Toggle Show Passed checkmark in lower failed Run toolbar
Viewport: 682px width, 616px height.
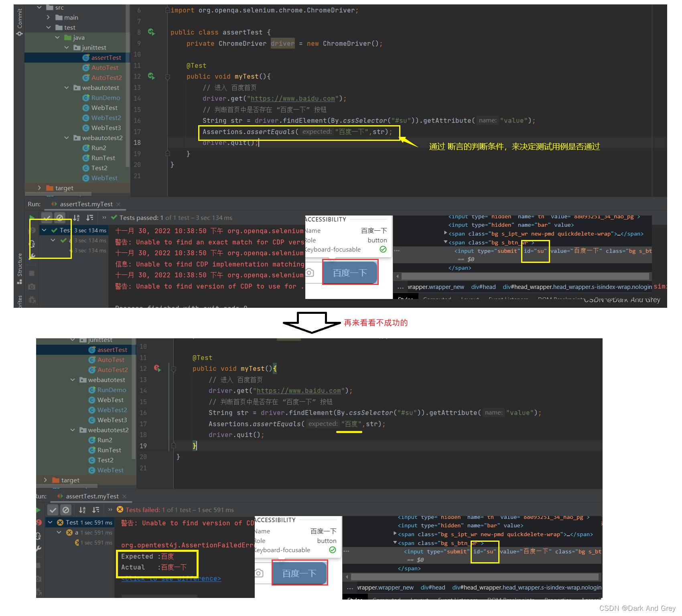[53, 510]
